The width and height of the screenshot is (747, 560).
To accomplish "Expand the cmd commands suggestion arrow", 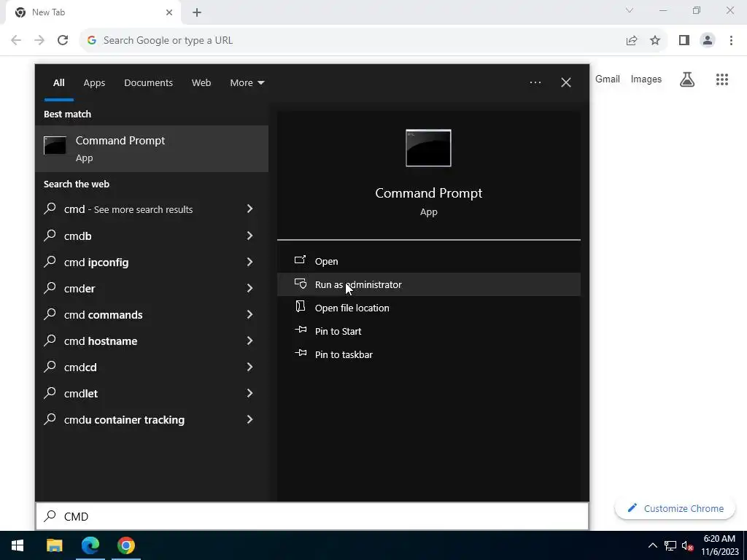I will coord(249,314).
